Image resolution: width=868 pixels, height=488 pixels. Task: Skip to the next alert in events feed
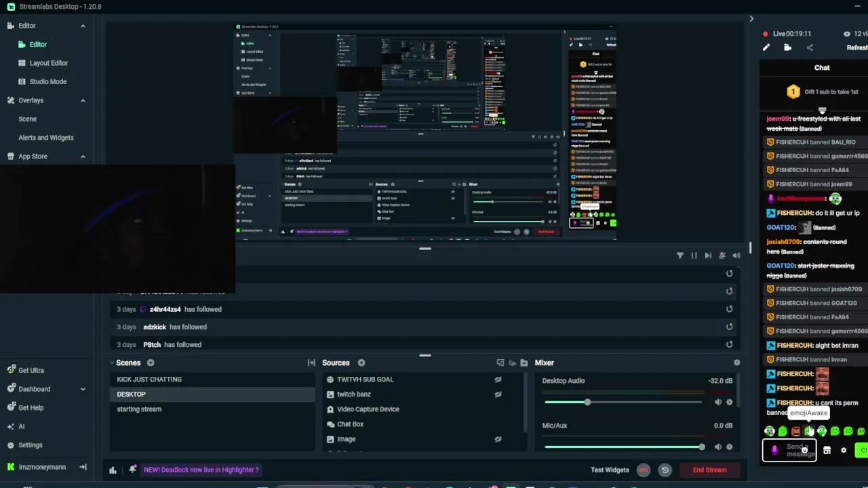pyautogui.click(x=708, y=256)
